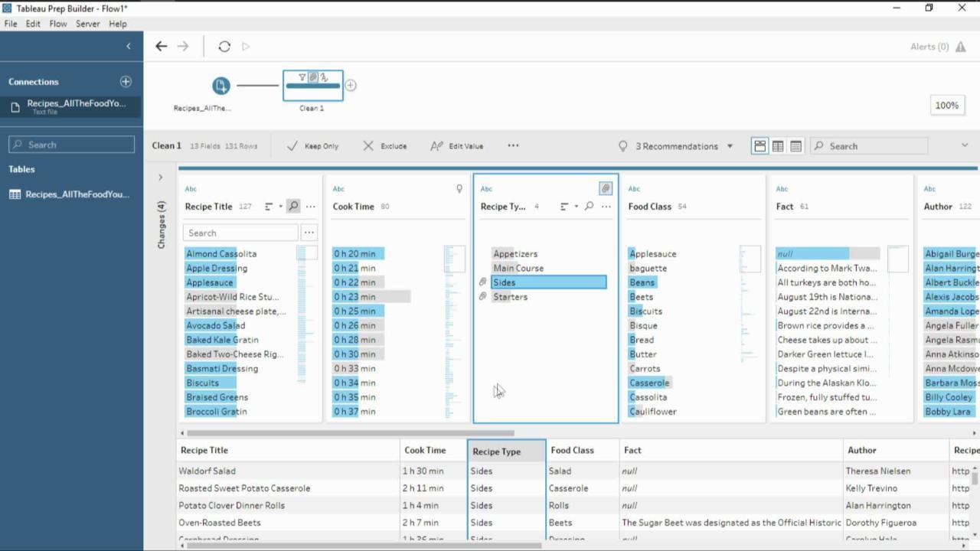The image size is (980, 551).
Task: Click the paperclip beside Starters value
Action: point(482,297)
